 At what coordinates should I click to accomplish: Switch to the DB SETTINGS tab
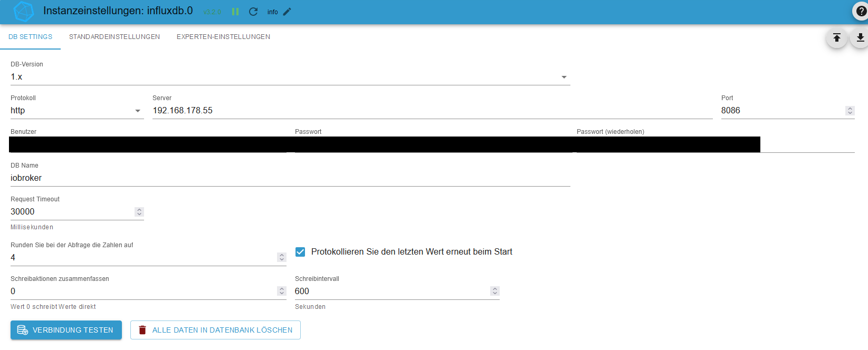30,37
